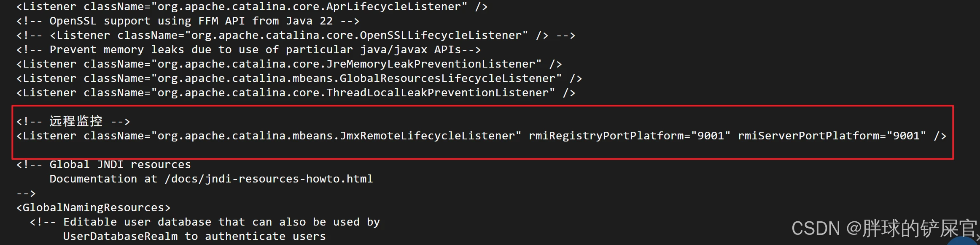Click the Editable user database comment line
Screen dimensions: 980x245
coord(205,222)
